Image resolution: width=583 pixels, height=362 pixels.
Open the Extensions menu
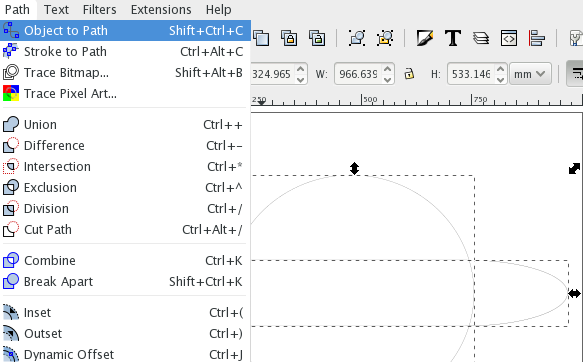161,9
